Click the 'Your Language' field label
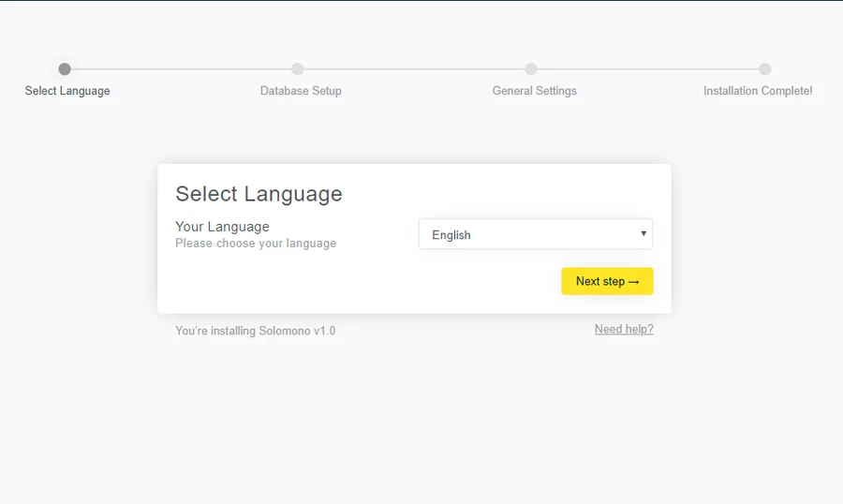This screenshot has height=504, width=843. coord(222,227)
